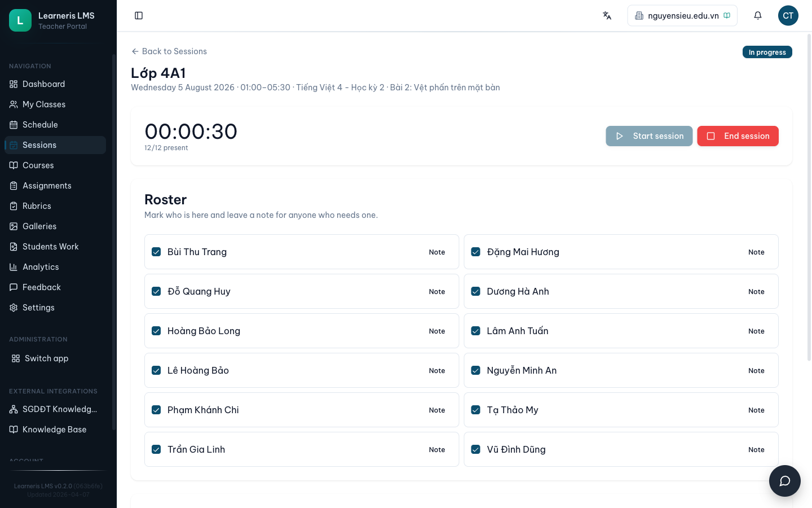Add a Note for Dương Hà Anh

coord(756,292)
